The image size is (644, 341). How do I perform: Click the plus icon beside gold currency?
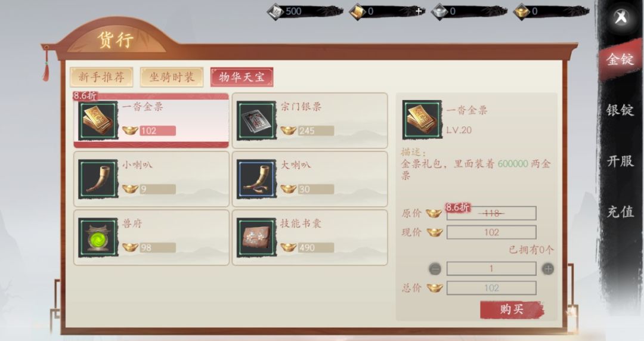[419, 11]
